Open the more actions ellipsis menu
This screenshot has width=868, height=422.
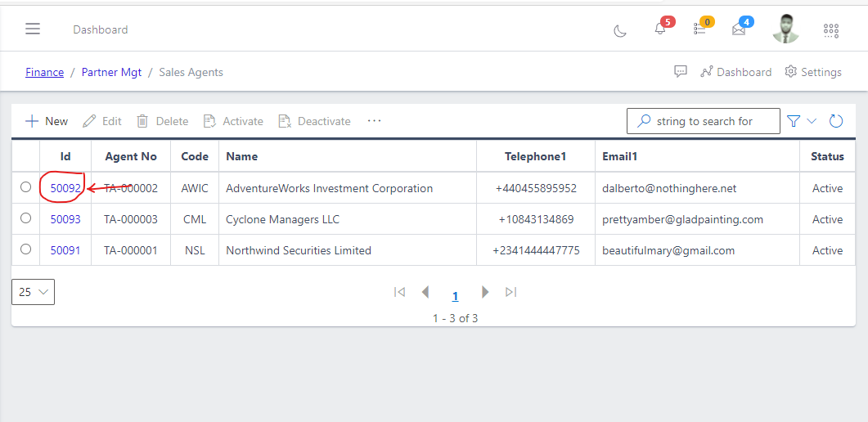click(x=375, y=121)
